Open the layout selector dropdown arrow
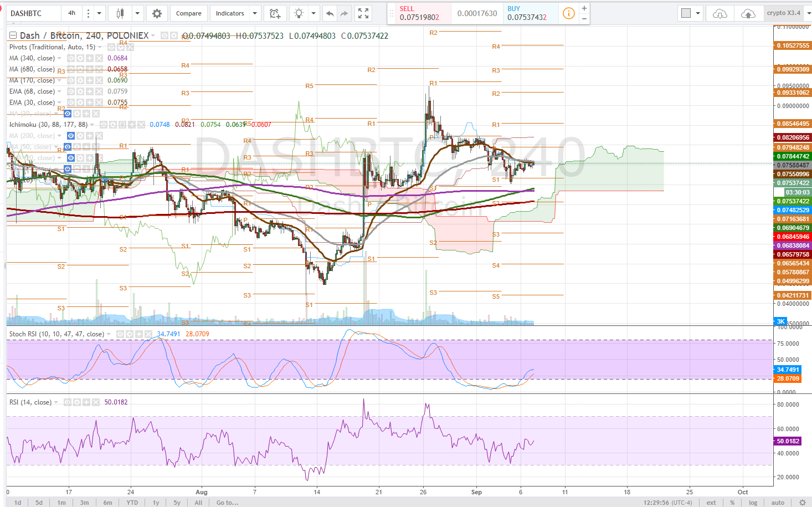 pyautogui.click(x=698, y=13)
